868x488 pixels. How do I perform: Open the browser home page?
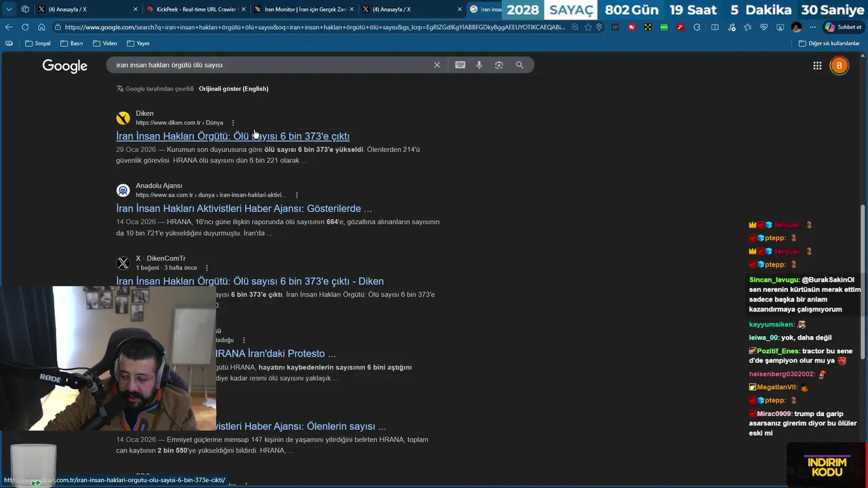pos(41,27)
